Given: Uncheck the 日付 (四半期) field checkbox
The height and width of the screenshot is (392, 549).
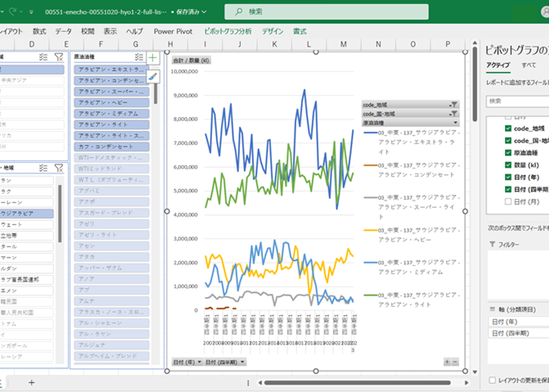Looking at the screenshot, I should 508,189.
